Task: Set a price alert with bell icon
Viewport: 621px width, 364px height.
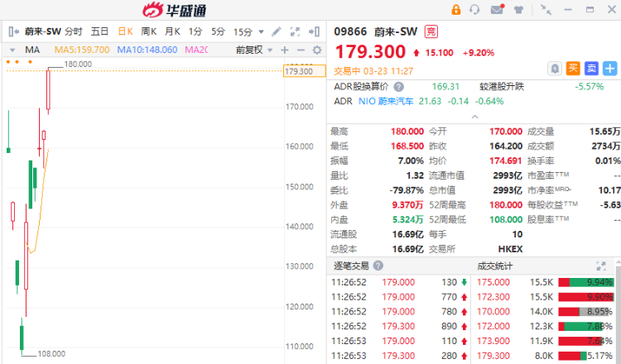Action: point(554,69)
